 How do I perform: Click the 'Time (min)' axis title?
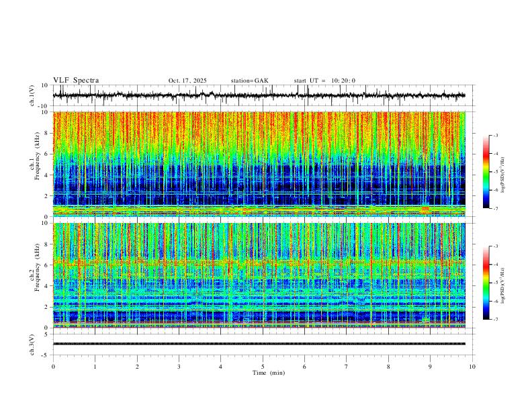pyautogui.click(x=269, y=373)
